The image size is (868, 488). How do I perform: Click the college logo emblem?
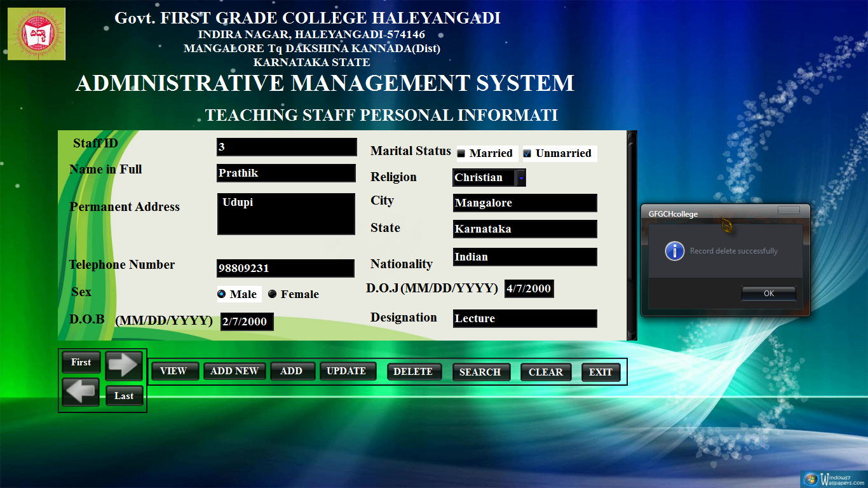[36, 34]
